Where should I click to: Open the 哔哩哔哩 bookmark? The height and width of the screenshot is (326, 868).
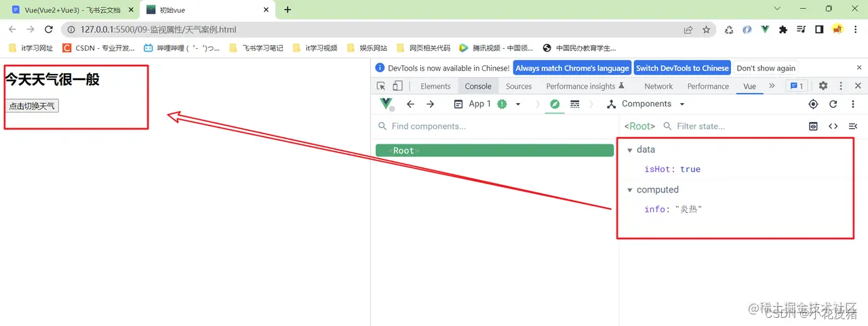tap(182, 48)
